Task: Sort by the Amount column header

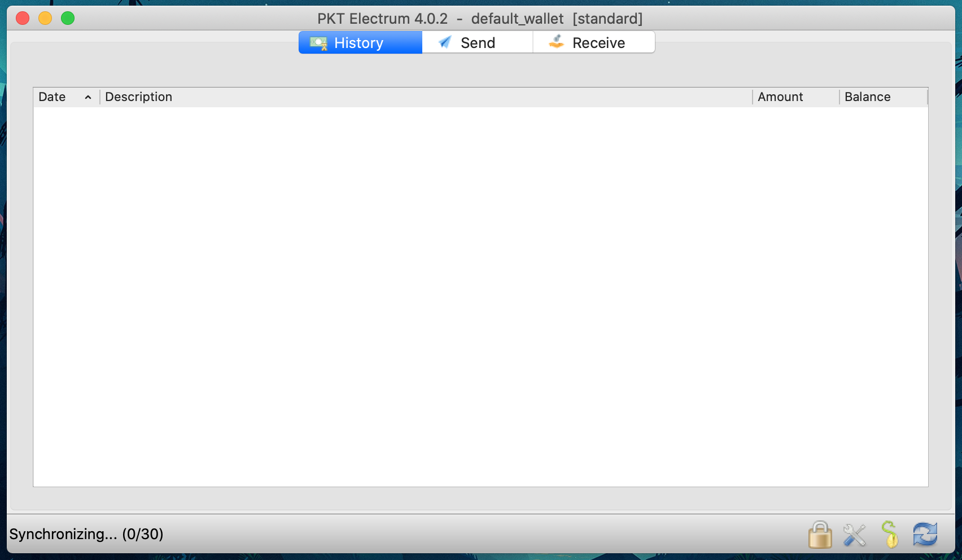Action: 780,97
